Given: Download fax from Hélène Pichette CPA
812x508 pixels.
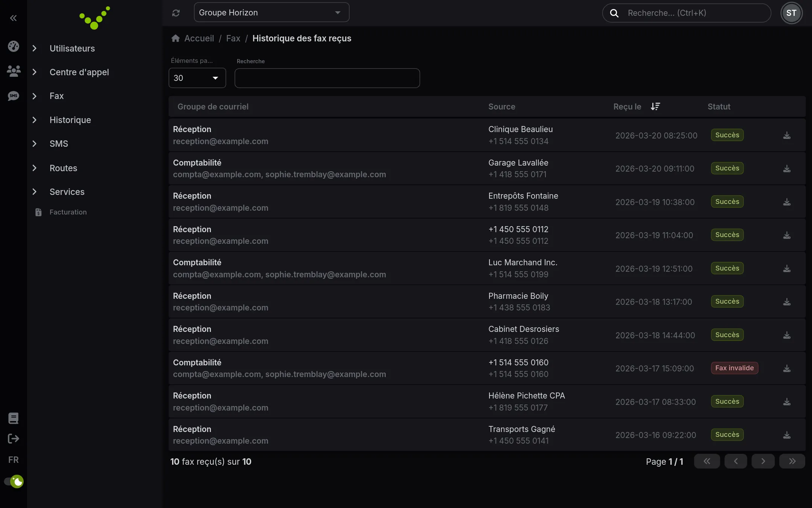Looking at the screenshot, I should click(x=787, y=402).
